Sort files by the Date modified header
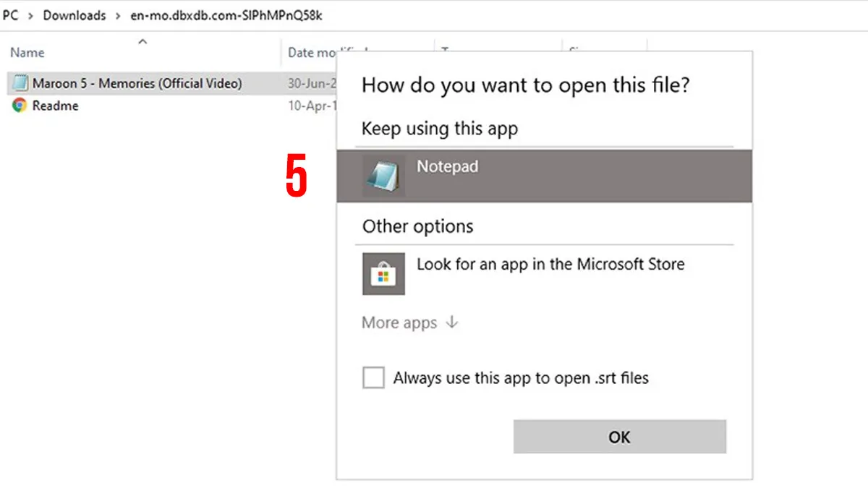Image resolution: width=868 pixels, height=488 pixels. [318, 53]
